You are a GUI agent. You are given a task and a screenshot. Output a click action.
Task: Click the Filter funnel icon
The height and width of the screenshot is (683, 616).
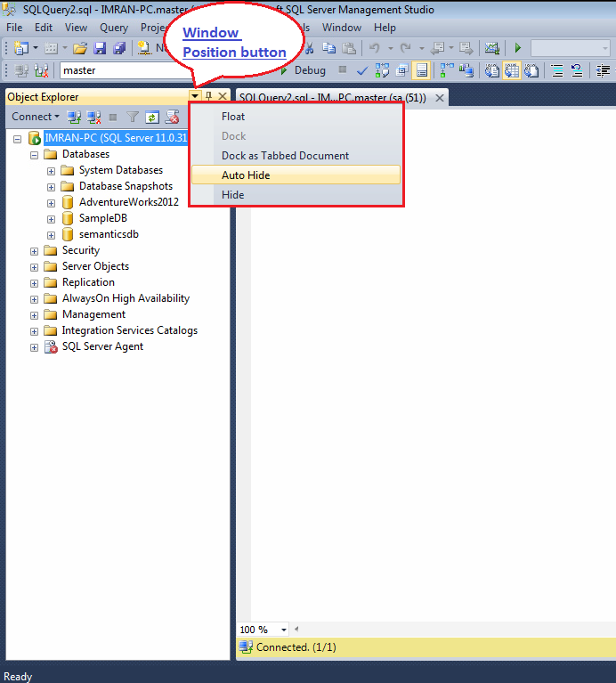[x=133, y=117]
